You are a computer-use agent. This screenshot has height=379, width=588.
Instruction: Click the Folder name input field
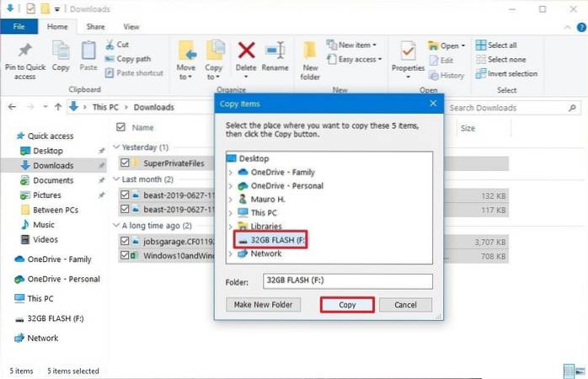click(348, 281)
